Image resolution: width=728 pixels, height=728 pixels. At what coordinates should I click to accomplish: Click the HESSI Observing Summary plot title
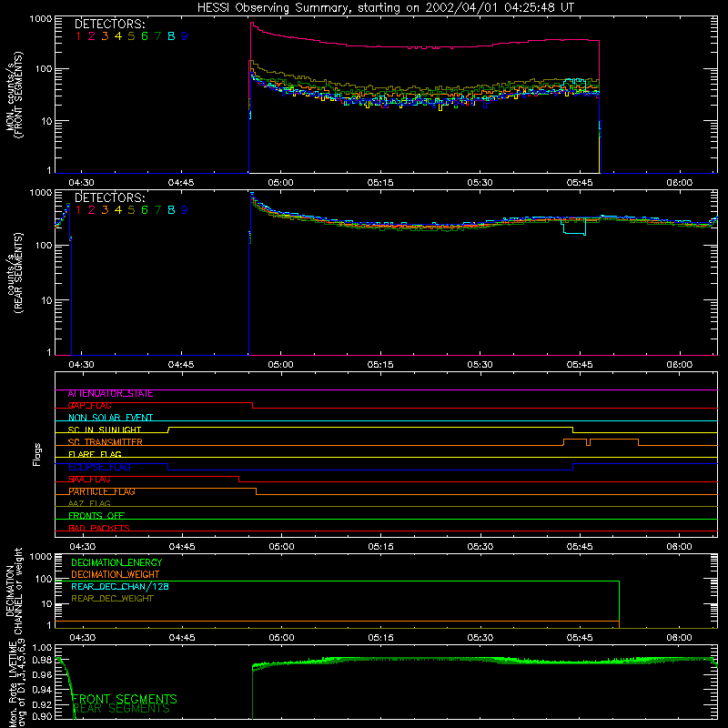[386, 7]
